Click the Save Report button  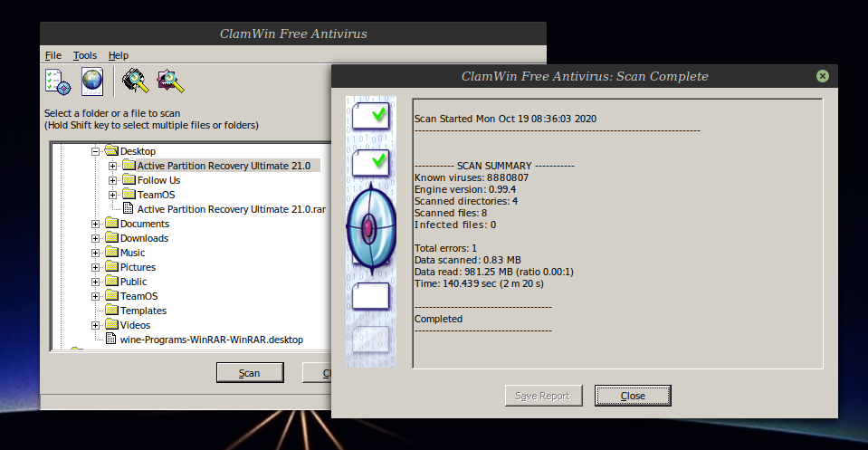pyautogui.click(x=543, y=396)
